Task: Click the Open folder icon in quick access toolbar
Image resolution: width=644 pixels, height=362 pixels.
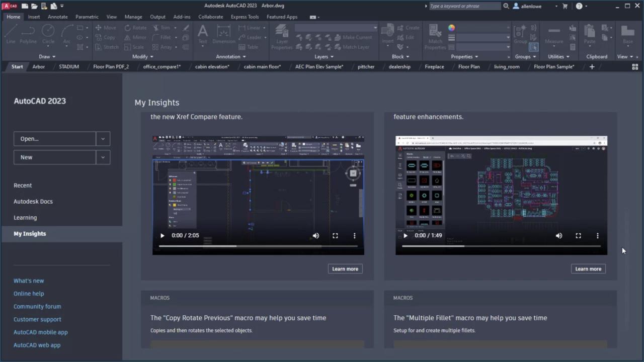Action: coord(34,6)
